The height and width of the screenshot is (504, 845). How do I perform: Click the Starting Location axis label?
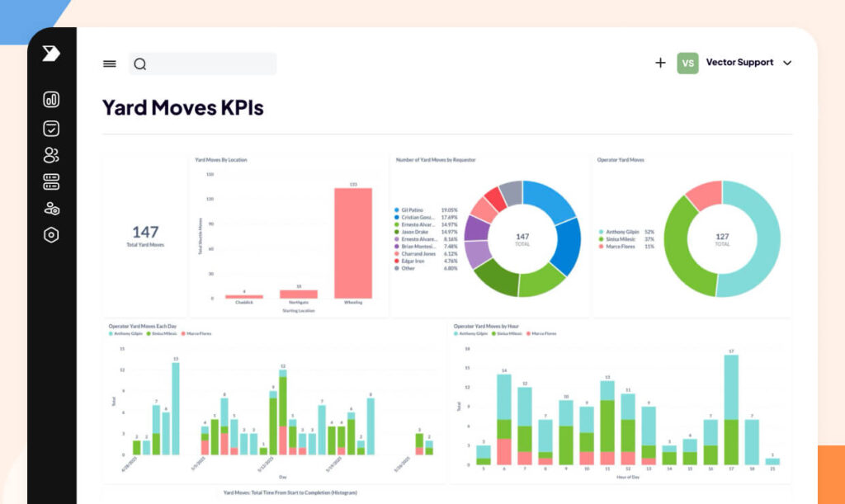[x=299, y=311]
